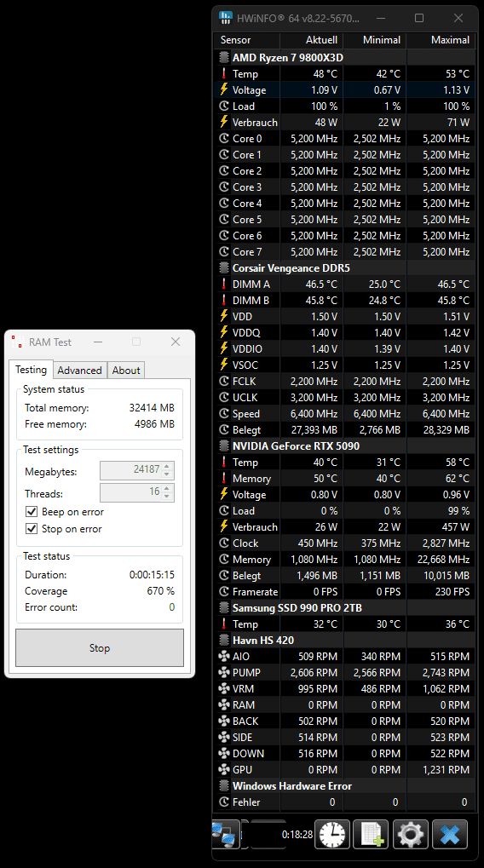Click the lightning icon beside VDDIO
This screenshot has width=484, height=868.
[x=224, y=348]
